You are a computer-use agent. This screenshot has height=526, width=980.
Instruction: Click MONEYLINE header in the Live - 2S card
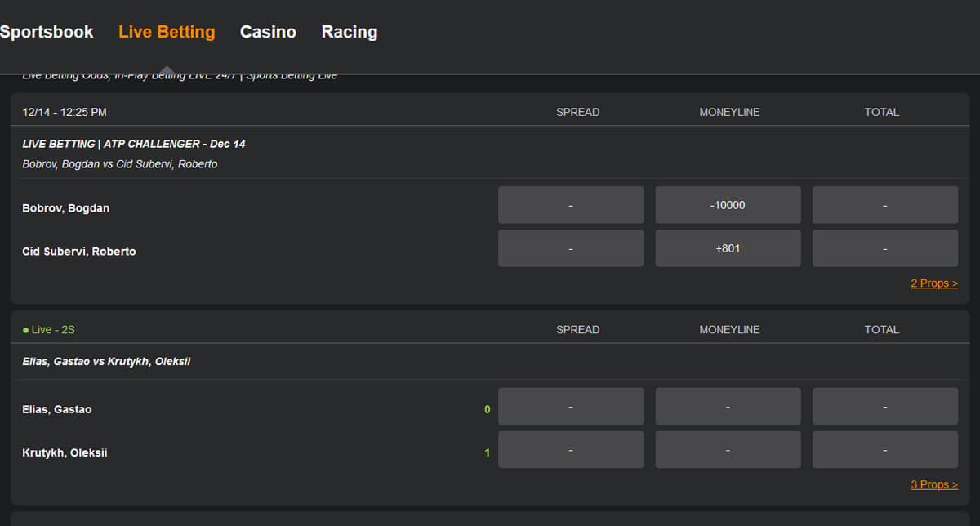click(x=729, y=330)
